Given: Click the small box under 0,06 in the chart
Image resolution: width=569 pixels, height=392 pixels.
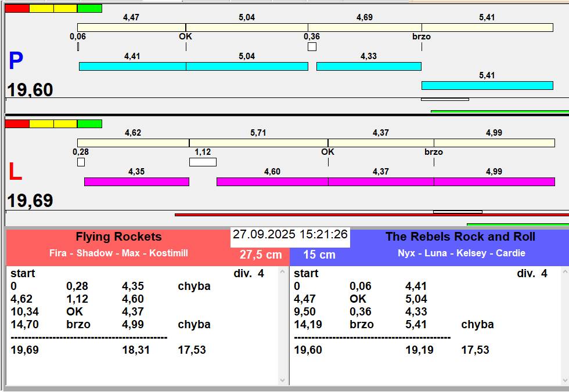Looking at the screenshot, I should coord(78,47).
